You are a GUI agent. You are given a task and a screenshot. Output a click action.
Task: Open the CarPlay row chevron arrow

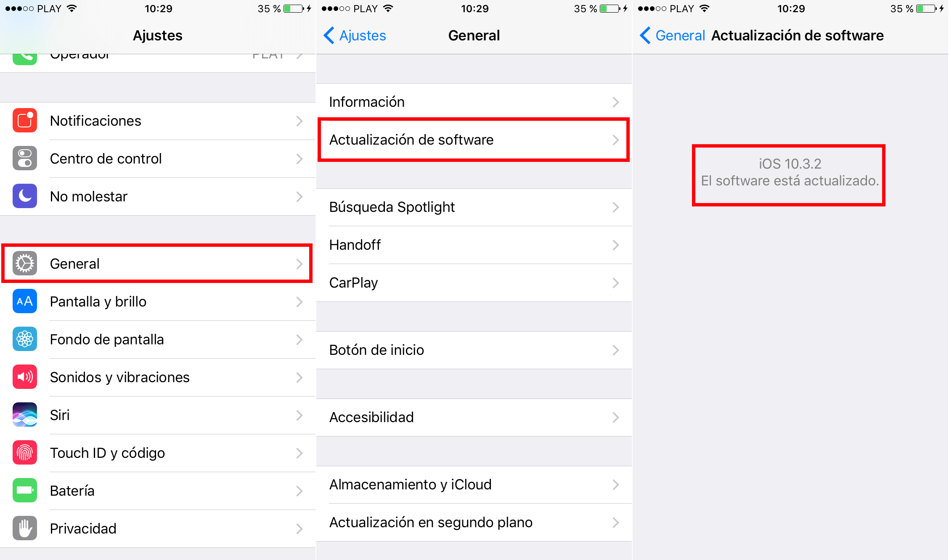616,283
